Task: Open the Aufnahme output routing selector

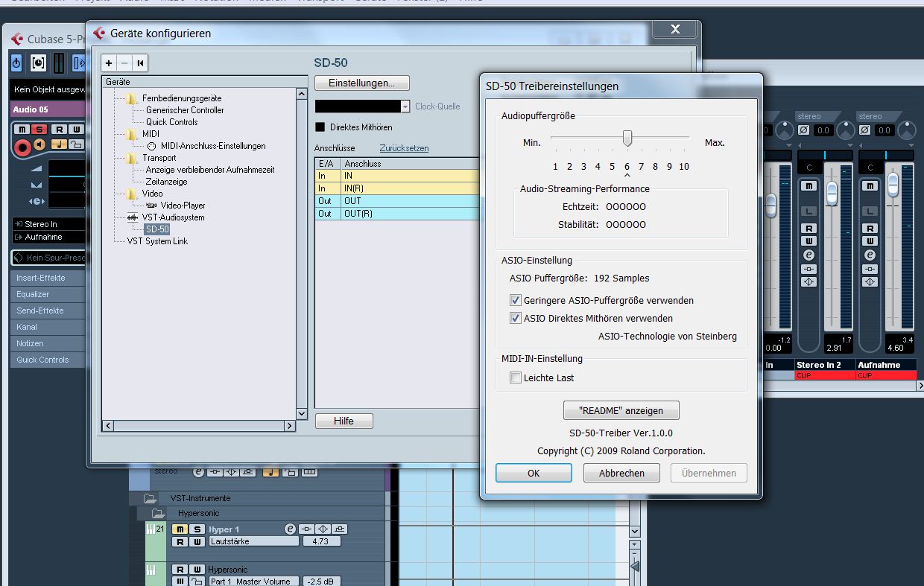Action: 49,237
